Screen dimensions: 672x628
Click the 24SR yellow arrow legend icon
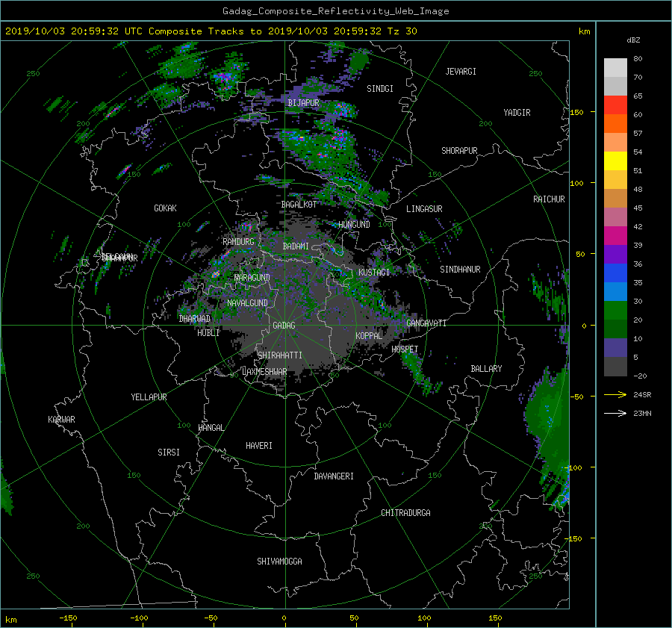point(615,395)
